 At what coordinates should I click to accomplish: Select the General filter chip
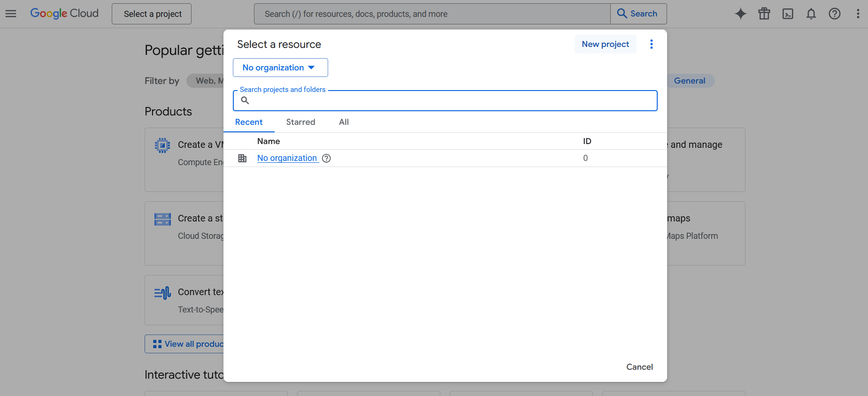coord(690,81)
